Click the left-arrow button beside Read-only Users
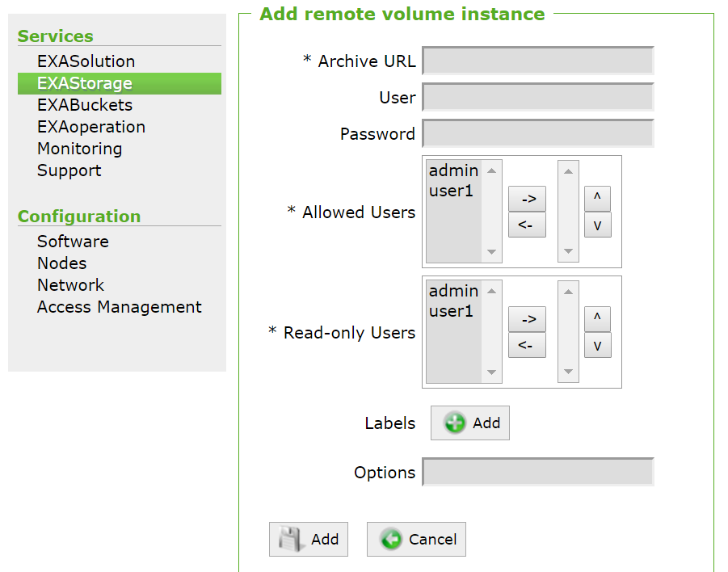Image resolution: width=728 pixels, height=572 pixels. (x=527, y=345)
